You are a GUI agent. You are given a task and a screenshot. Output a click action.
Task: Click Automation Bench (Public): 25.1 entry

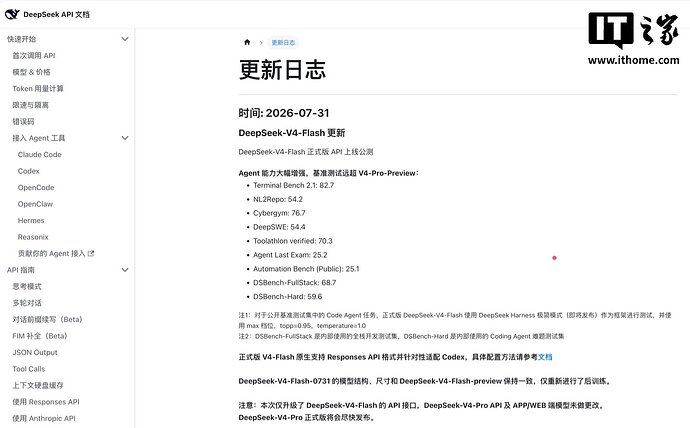pos(306,269)
